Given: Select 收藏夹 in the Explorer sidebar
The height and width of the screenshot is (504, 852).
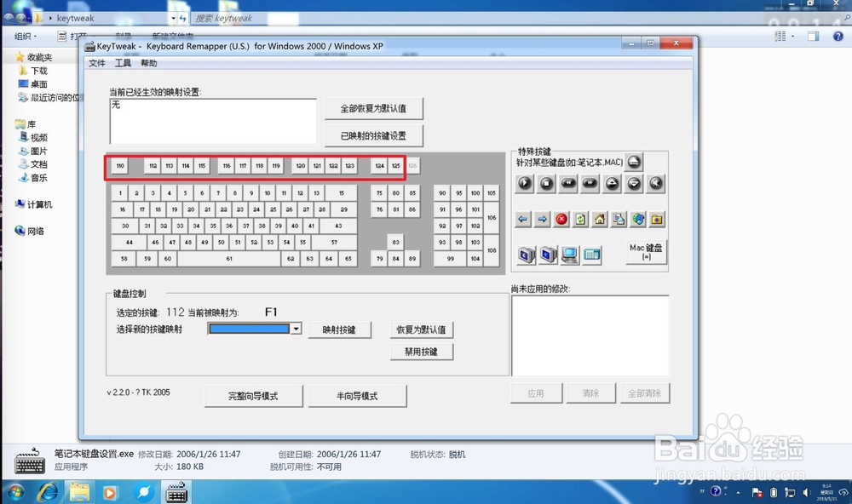Looking at the screenshot, I should (x=40, y=57).
